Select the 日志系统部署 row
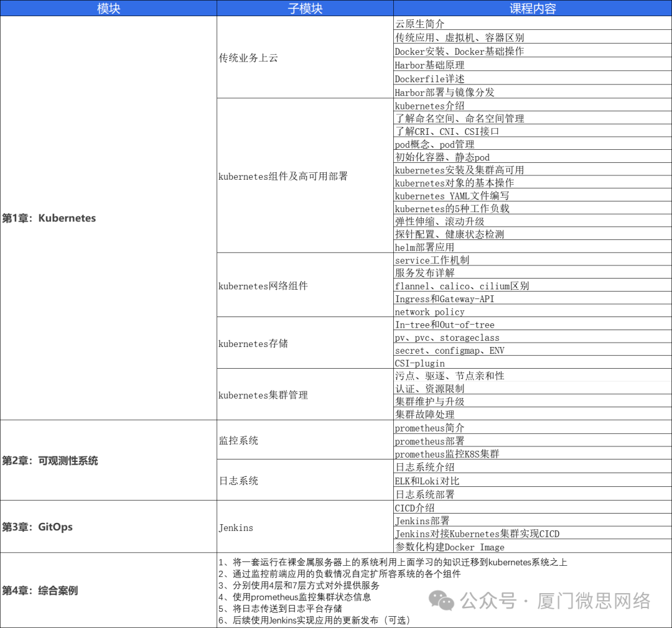This screenshot has width=672, height=628. (x=532, y=493)
